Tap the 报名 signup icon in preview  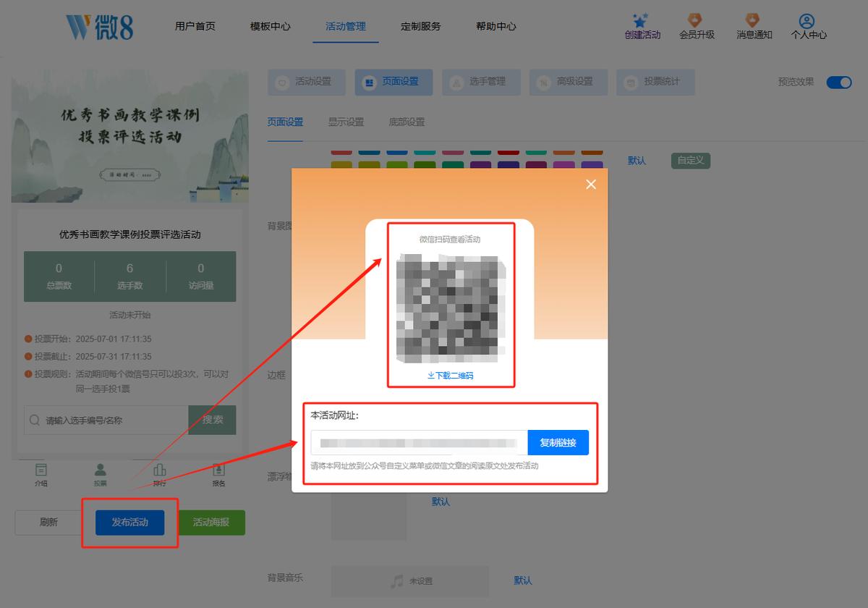pyautogui.click(x=218, y=470)
